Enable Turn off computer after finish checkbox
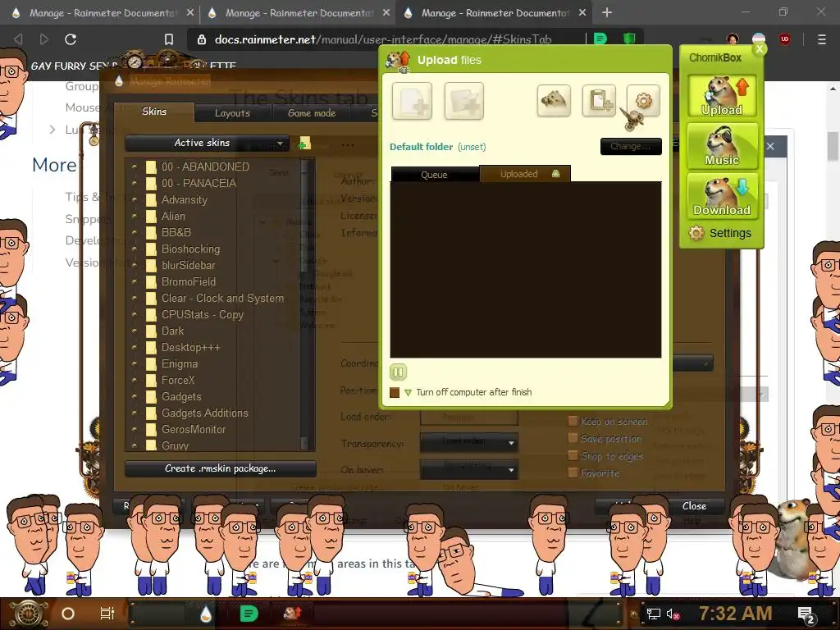Screen dimensions: 840x630 point(395,392)
